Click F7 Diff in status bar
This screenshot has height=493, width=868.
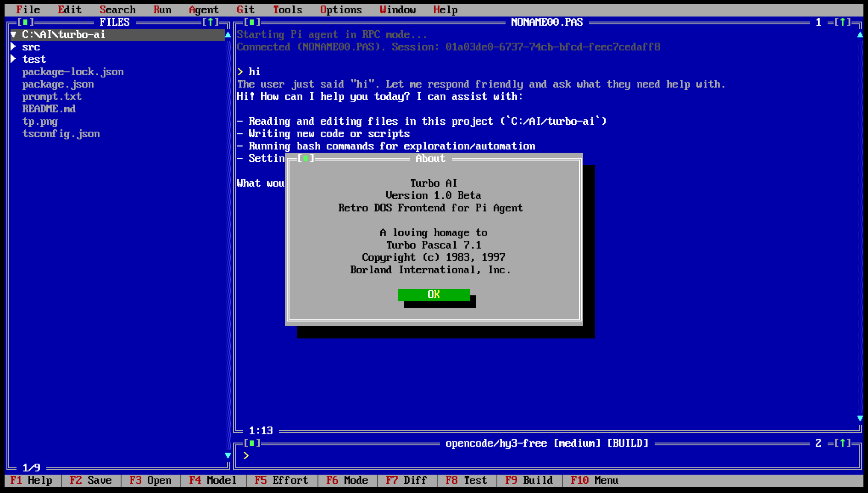(406, 480)
